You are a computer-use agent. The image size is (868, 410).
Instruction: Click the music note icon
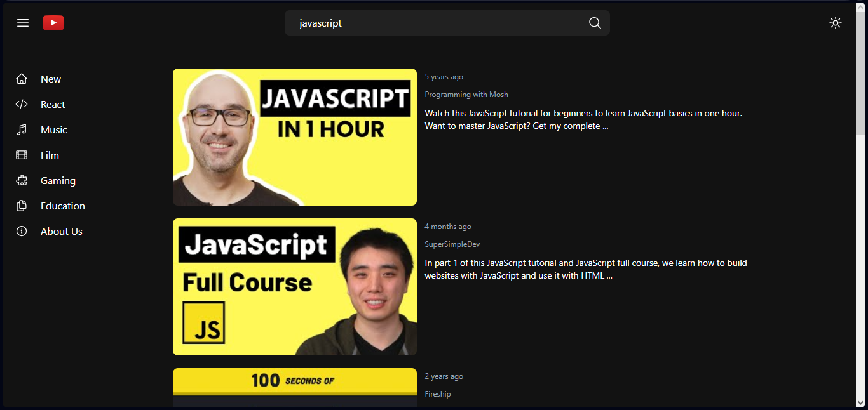click(x=22, y=129)
